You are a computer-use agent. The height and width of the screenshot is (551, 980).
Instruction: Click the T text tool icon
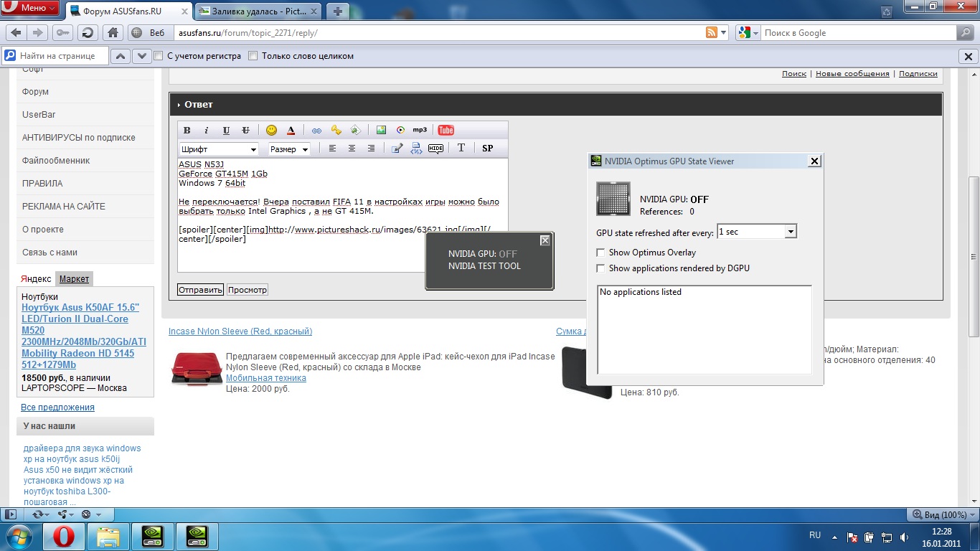tap(461, 149)
